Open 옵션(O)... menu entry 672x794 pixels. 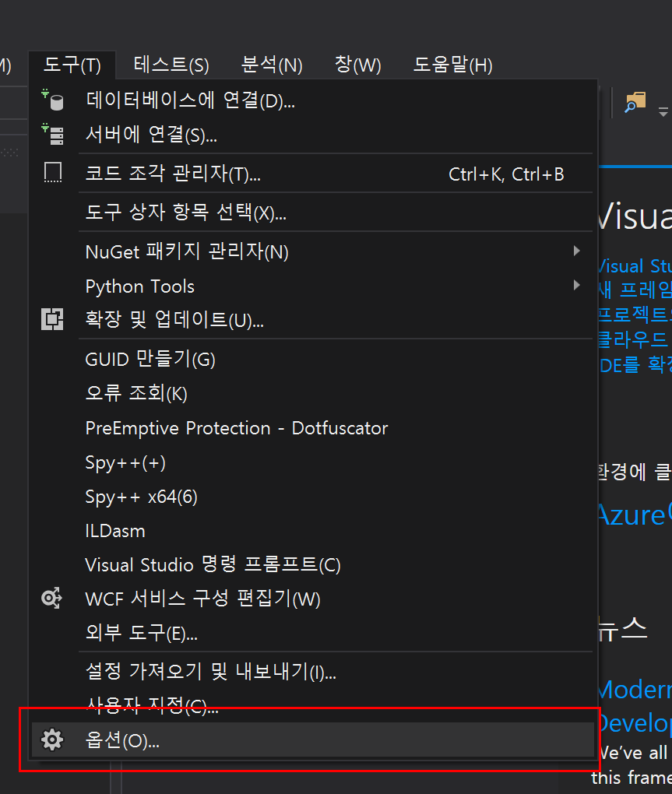point(312,740)
